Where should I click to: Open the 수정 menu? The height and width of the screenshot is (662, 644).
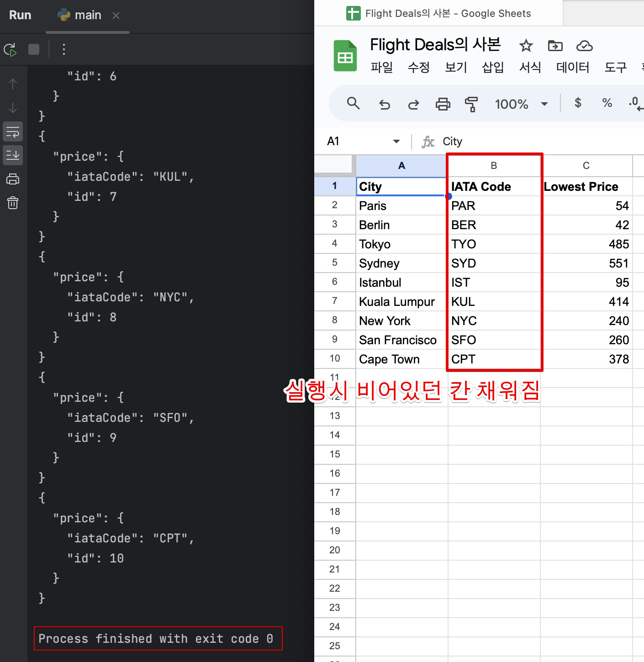[419, 68]
